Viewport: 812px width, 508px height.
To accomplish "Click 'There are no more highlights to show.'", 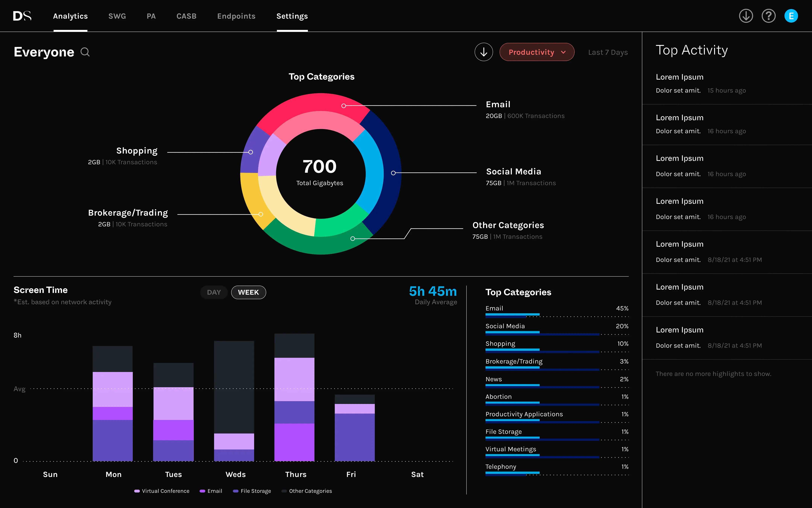I will pos(713,374).
